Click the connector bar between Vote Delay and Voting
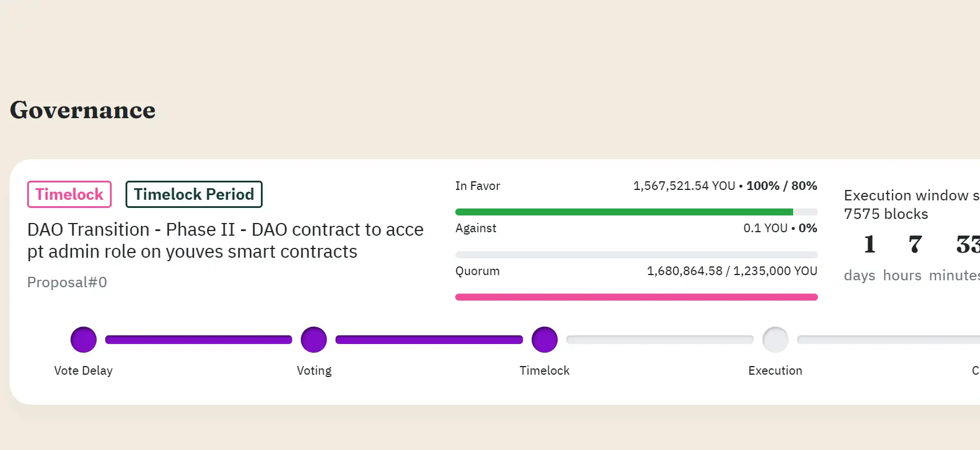The width and height of the screenshot is (980, 450). pos(198,340)
